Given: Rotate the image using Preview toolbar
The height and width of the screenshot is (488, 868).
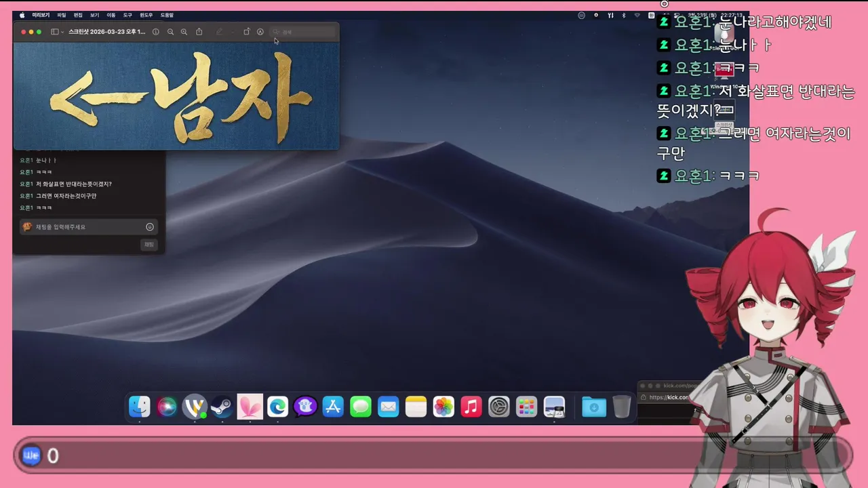Looking at the screenshot, I should tap(247, 32).
